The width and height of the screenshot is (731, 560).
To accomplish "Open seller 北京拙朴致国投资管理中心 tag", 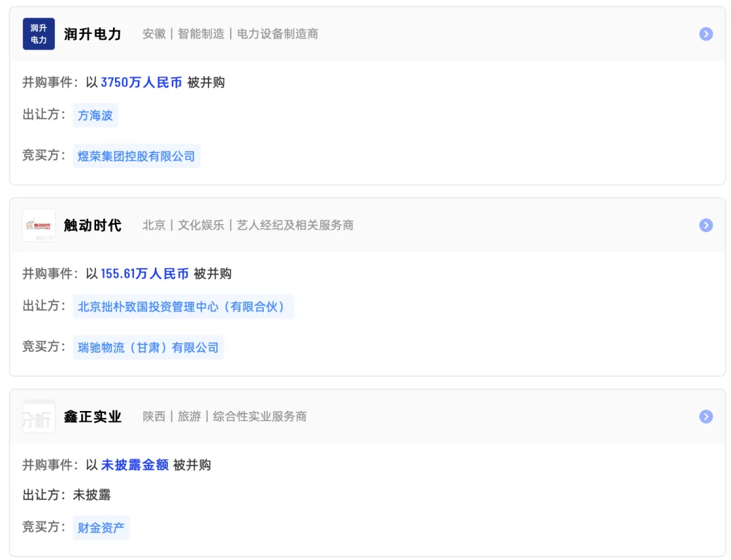I will pyautogui.click(x=183, y=306).
